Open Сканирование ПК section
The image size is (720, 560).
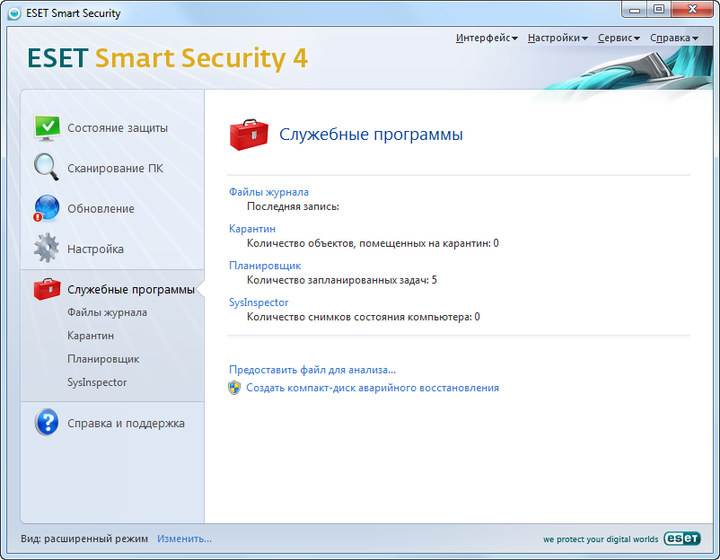[115, 168]
